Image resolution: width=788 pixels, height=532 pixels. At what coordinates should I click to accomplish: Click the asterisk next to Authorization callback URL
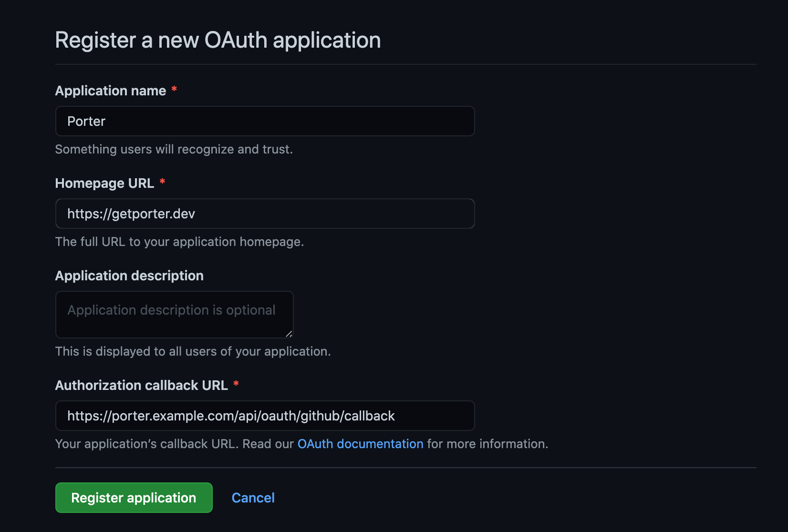click(236, 384)
